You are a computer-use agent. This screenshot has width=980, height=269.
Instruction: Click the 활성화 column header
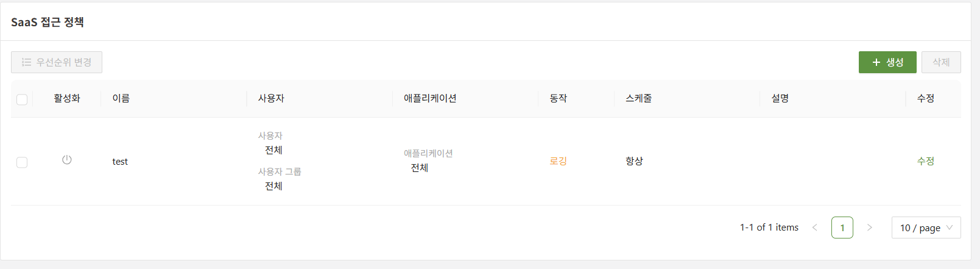click(67, 98)
